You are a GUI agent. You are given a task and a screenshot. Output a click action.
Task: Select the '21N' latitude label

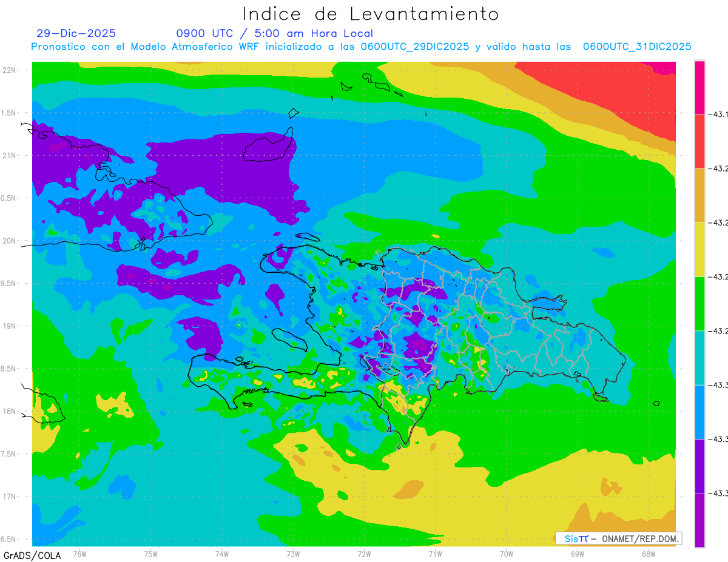point(10,155)
